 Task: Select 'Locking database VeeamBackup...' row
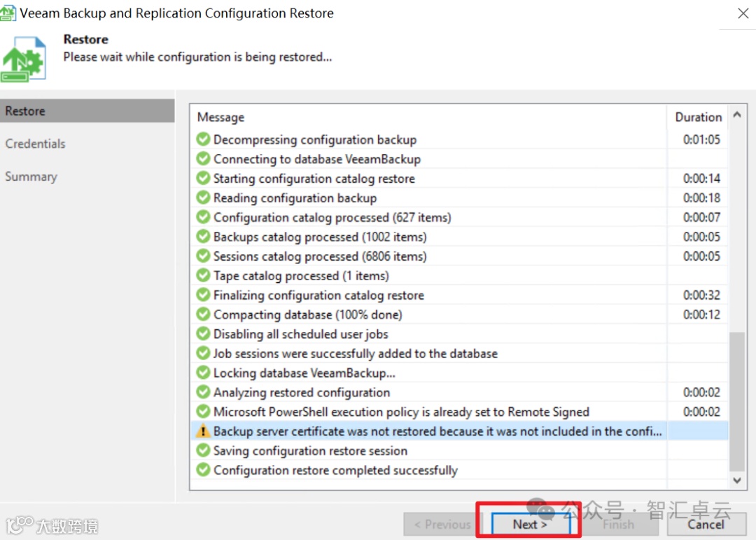click(x=459, y=373)
